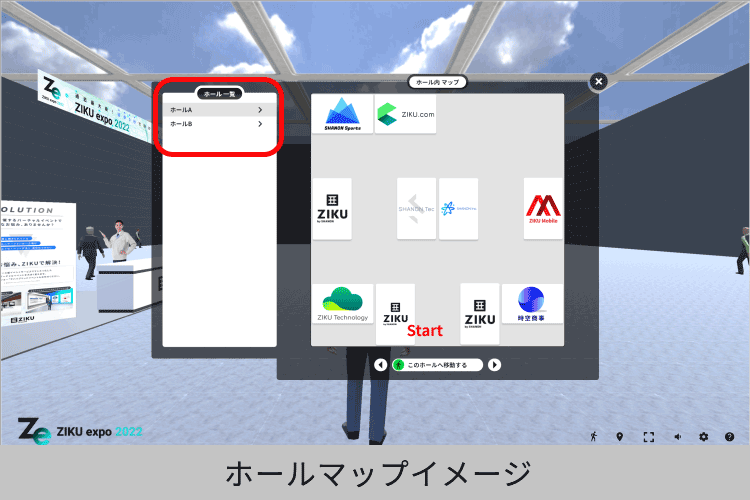Go to next hall with right arrow
The width and height of the screenshot is (750, 500).
coord(495,365)
